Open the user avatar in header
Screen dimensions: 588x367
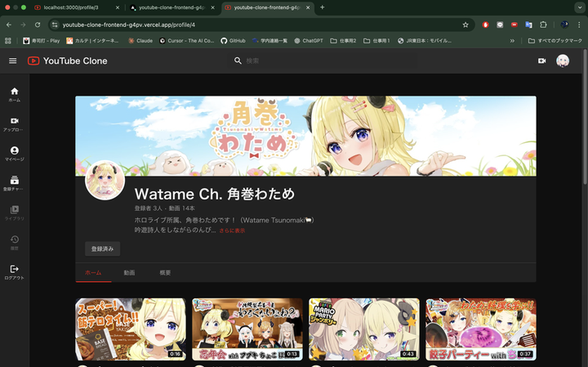click(563, 60)
